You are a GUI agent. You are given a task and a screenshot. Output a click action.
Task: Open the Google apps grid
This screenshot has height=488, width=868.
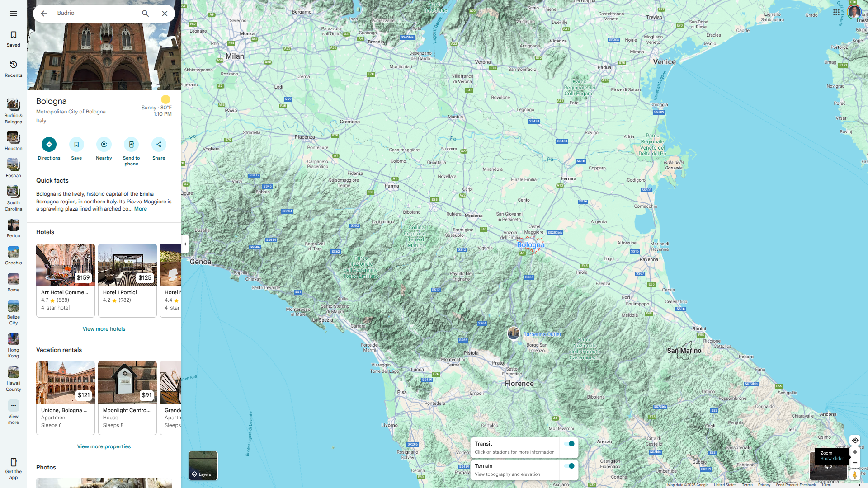(836, 12)
